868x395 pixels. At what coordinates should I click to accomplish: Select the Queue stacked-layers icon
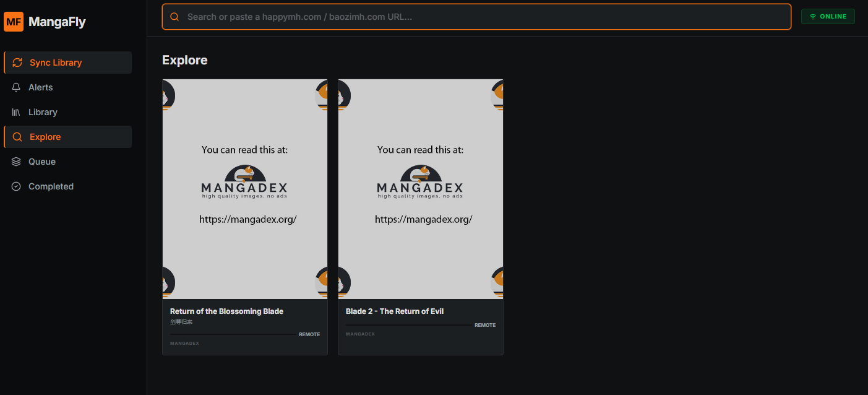tap(16, 161)
